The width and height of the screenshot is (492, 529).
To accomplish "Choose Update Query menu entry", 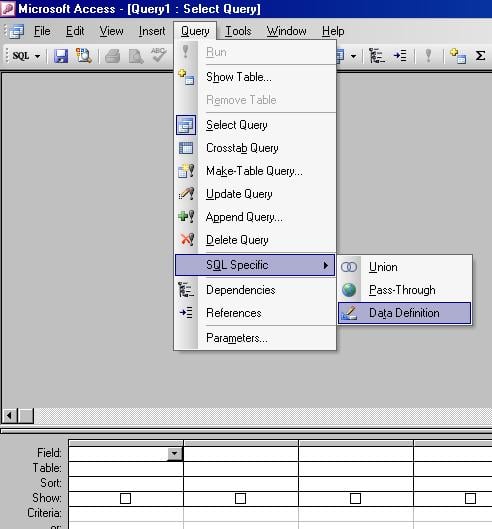I will pos(255,194).
